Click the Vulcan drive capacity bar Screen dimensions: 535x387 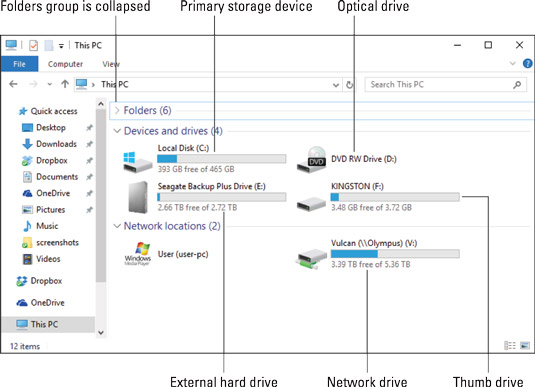coord(395,254)
